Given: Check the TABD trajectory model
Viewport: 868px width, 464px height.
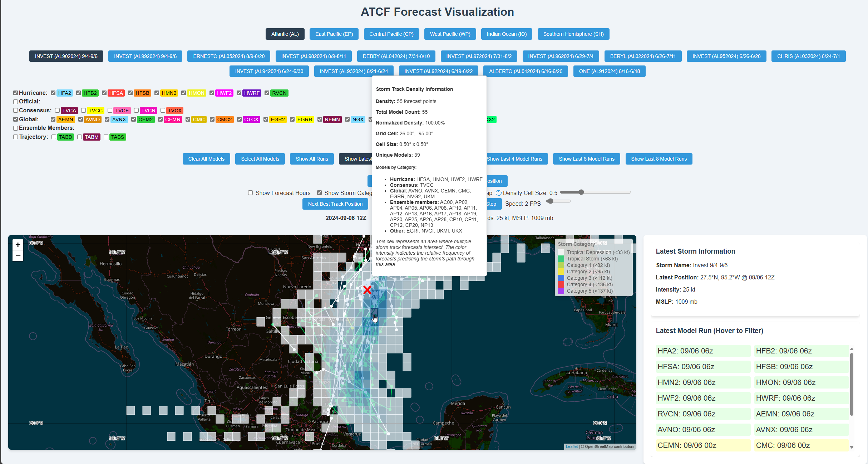Looking at the screenshot, I should (x=54, y=137).
